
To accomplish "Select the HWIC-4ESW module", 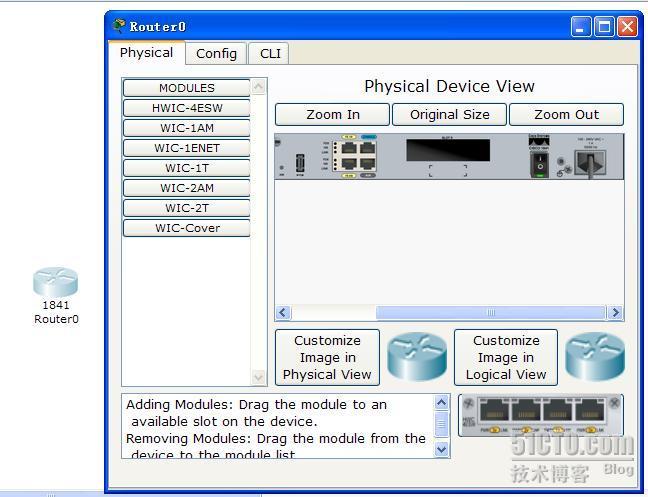I will (x=186, y=108).
